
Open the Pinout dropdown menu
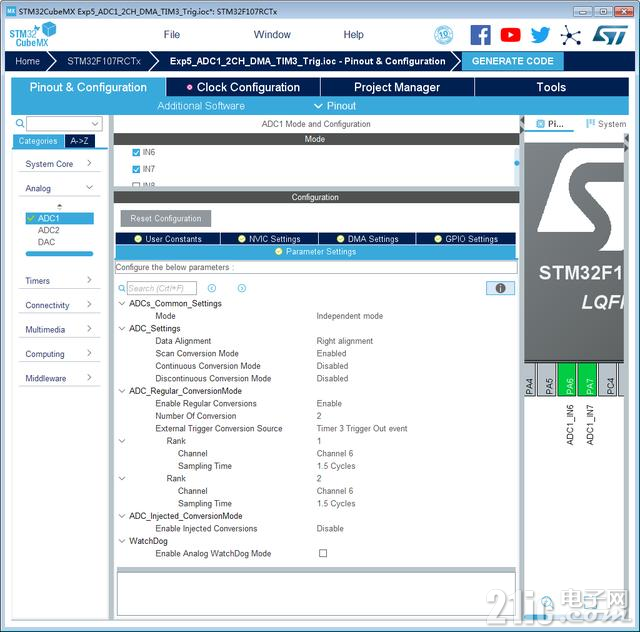[335, 106]
